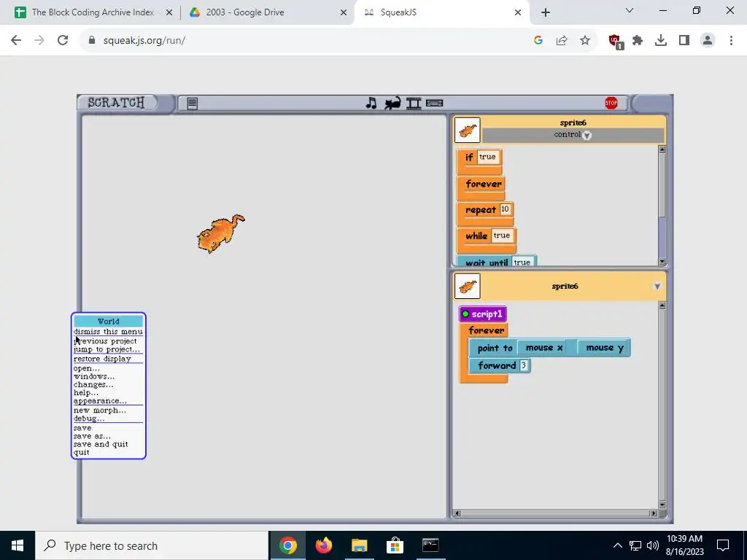Viewport: 747px width, 560px height.
Task: Bookmark this page with star icon
Action: pos(585,41)
